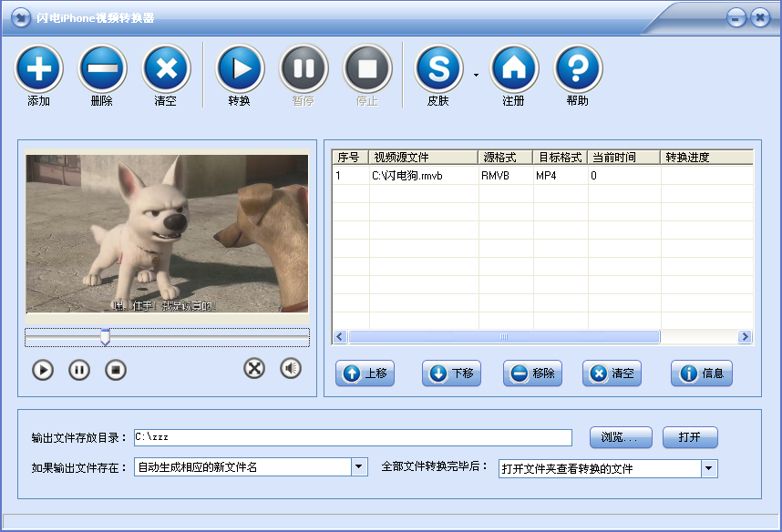The image size is (782, 532).
Task: Click the preview seek slider thumb
Action: [105, 336]
